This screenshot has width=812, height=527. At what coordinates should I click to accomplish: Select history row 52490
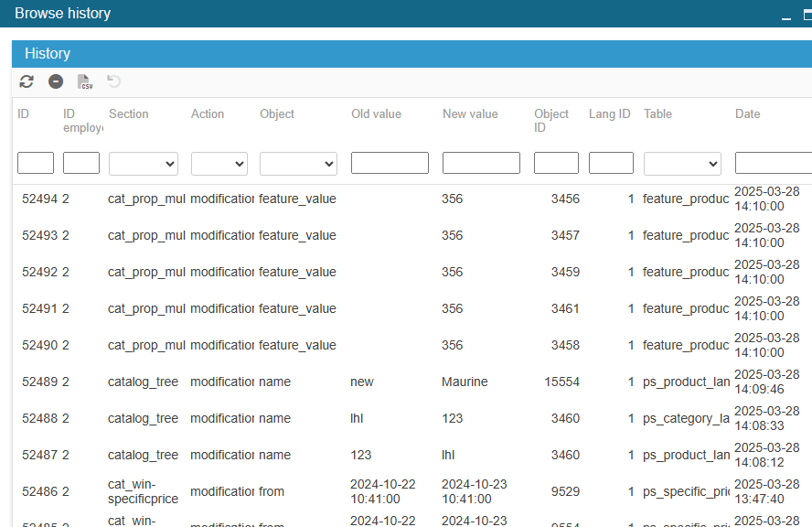(x=411, y=345)
